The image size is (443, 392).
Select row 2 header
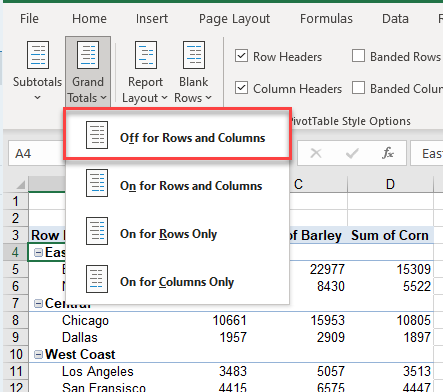15,218
